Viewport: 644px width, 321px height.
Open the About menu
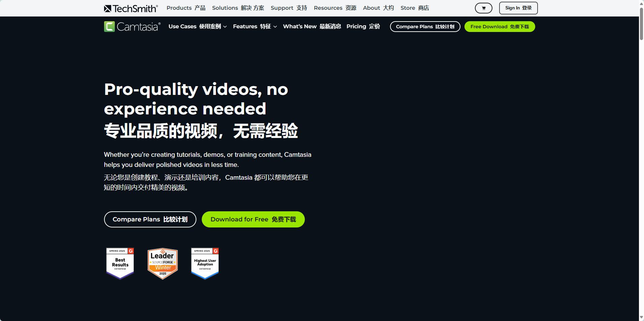[x=378, y=8]
